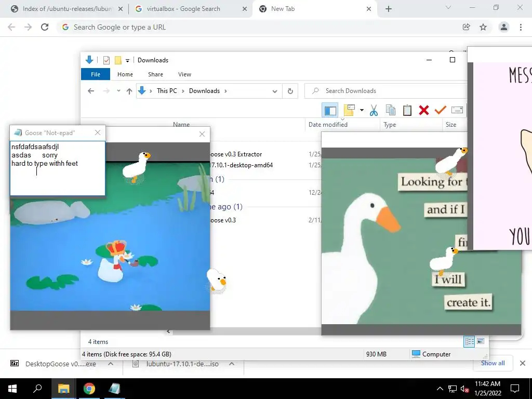Go up one folder with the Up arrow

(129, 91)
